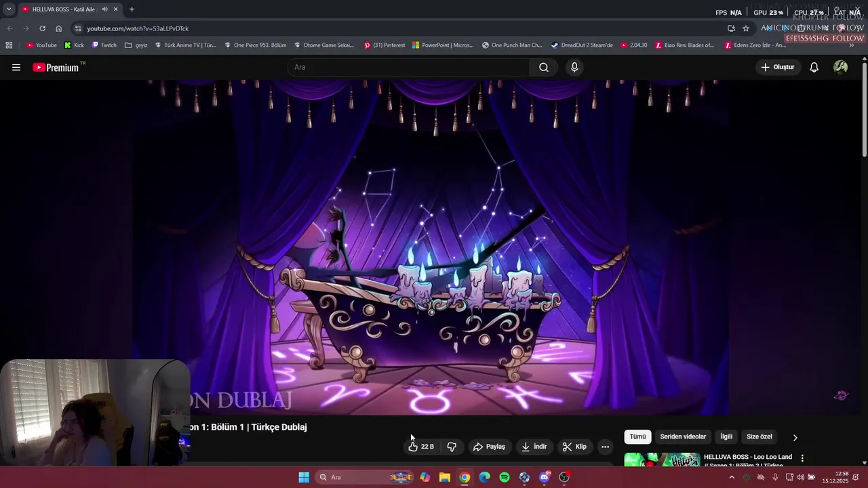Start voice search with microphone icon

point(574,67)
